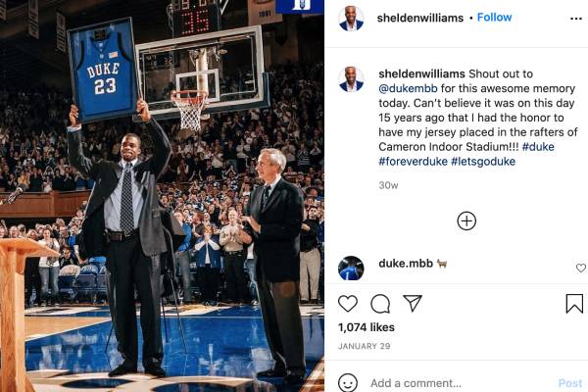
Task: Open sheldenwilliams header profile picture
Action: [351, 18]
